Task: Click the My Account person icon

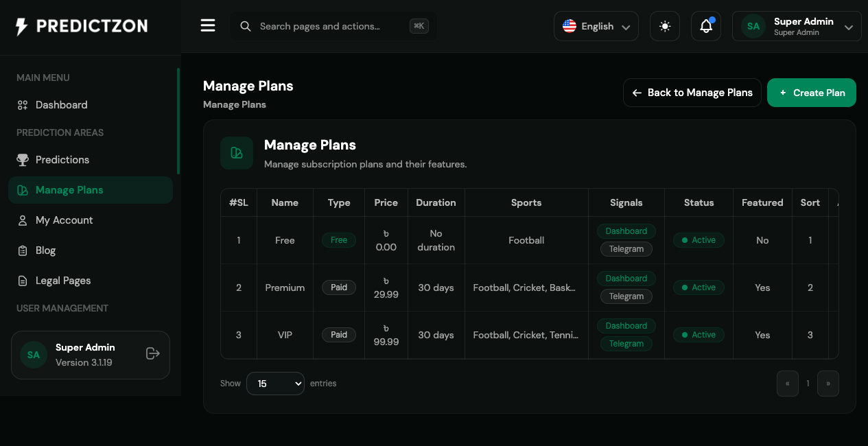Action: pyautogui.click(x=23, y=220)
